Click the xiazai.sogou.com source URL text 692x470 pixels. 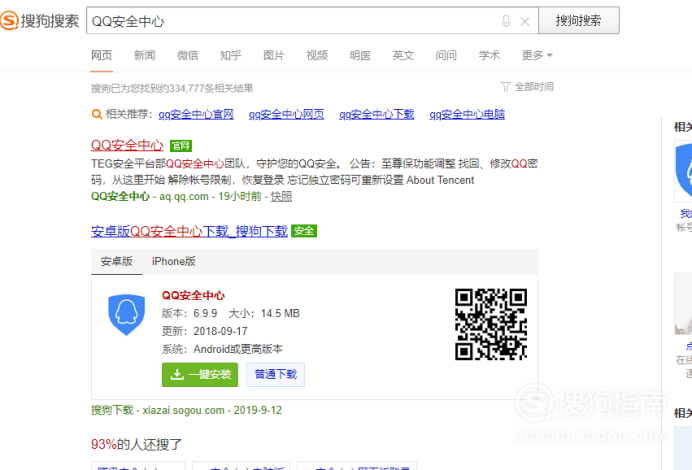[x=184, y=410]
